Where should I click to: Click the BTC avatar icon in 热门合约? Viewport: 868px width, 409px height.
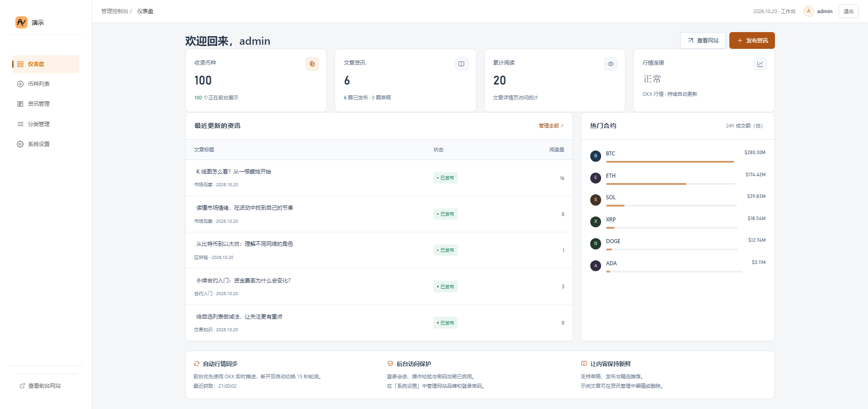pyautogui.click(x=596, y=156)
